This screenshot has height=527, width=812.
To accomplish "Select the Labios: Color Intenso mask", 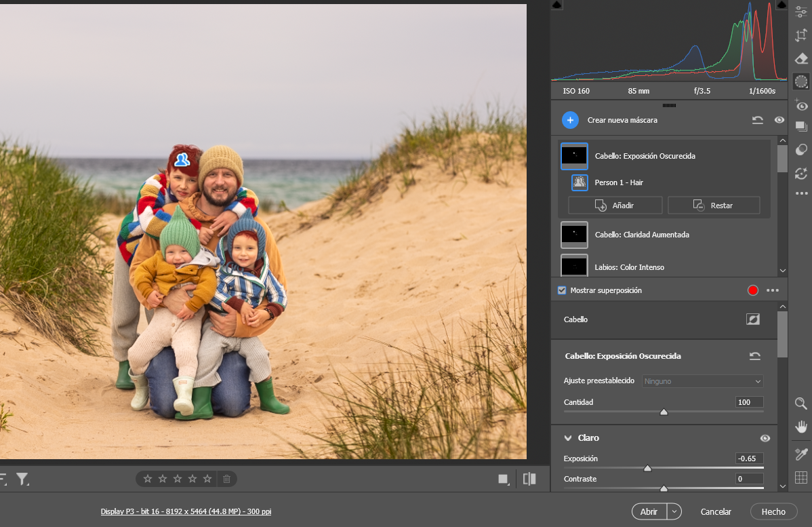I will pyautogui.click(x=629, y=267).
